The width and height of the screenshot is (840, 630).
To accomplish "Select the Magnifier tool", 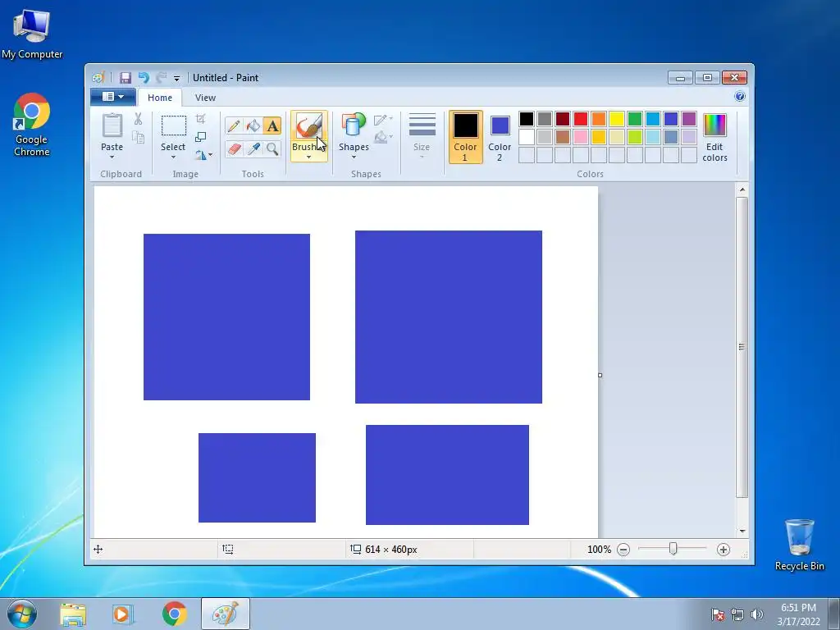I will 272,148.
